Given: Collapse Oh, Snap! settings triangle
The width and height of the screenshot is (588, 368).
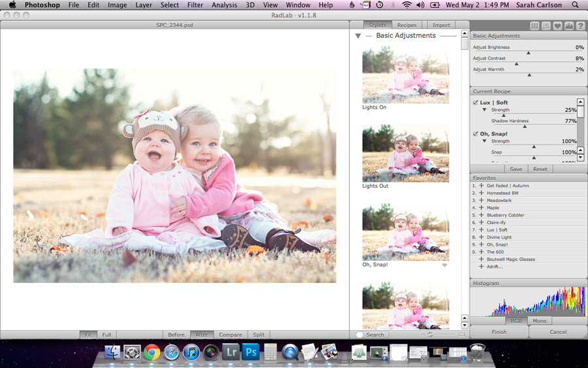Looking at the screenshot, I should point(484,141).
